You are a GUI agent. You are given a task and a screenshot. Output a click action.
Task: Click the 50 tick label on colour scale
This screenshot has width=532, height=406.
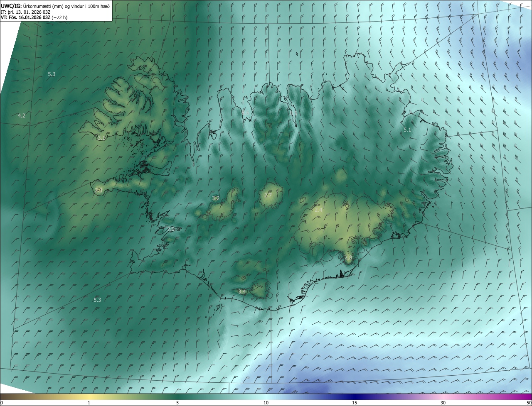click(529, 403)
